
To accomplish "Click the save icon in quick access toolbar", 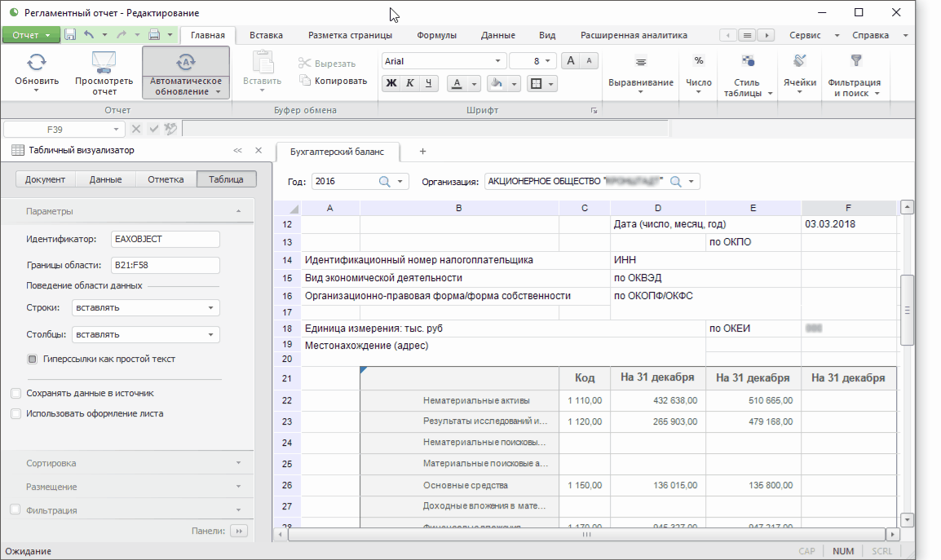I will [x=70, y=35].
